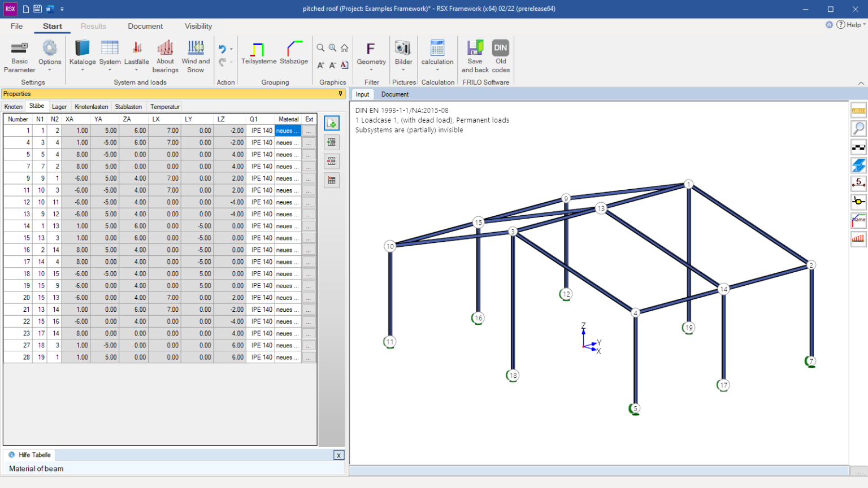868x488 pixels.
Task: Click the steel profile icon in right sidebar
Action: 859,164
